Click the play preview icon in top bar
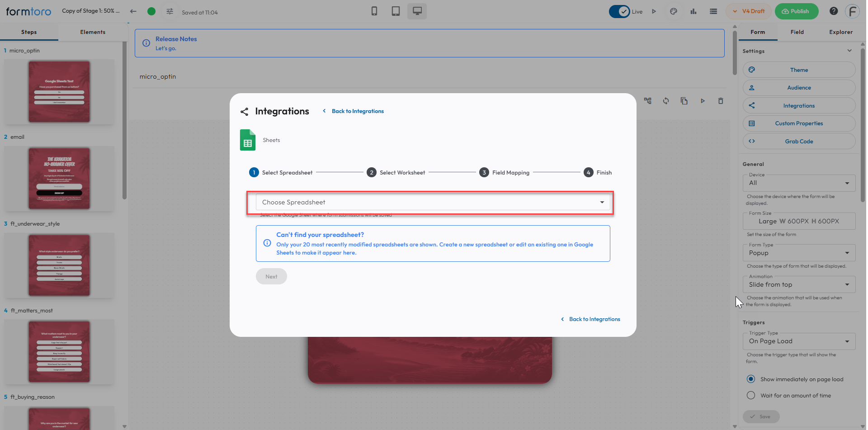This screenshot has height=430, width=868. pyautogui.click(x=654, y=11)
